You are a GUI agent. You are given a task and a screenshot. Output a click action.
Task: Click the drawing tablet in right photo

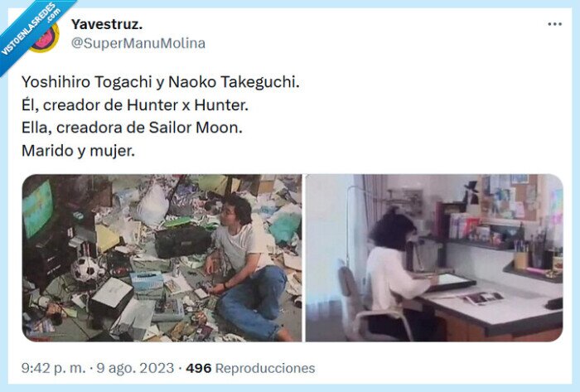(455, 282)
